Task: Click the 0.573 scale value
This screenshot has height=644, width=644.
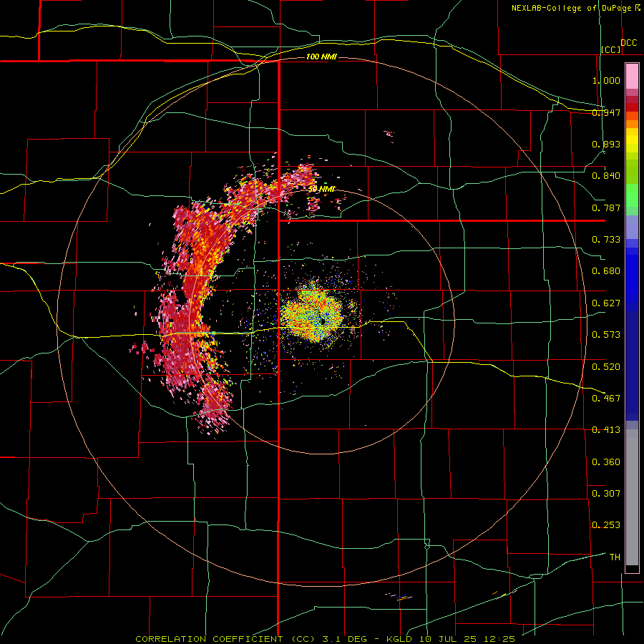Action: tap(606, 335)
